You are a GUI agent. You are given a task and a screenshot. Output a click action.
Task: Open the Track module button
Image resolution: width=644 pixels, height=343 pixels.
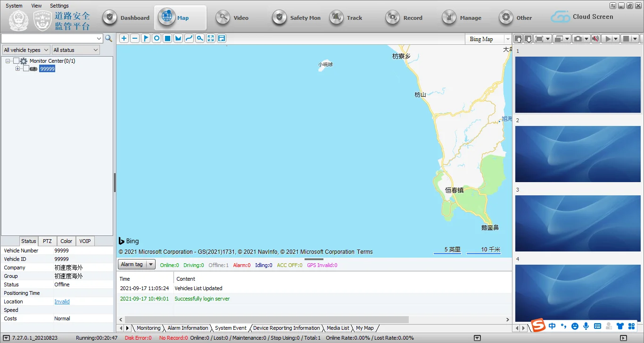click(x=347, y=18)
